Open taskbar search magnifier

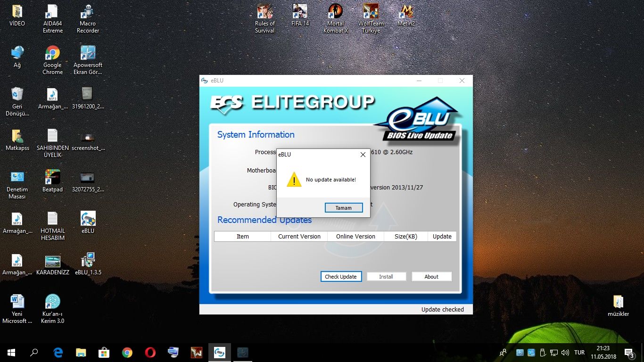click(34, 352)
